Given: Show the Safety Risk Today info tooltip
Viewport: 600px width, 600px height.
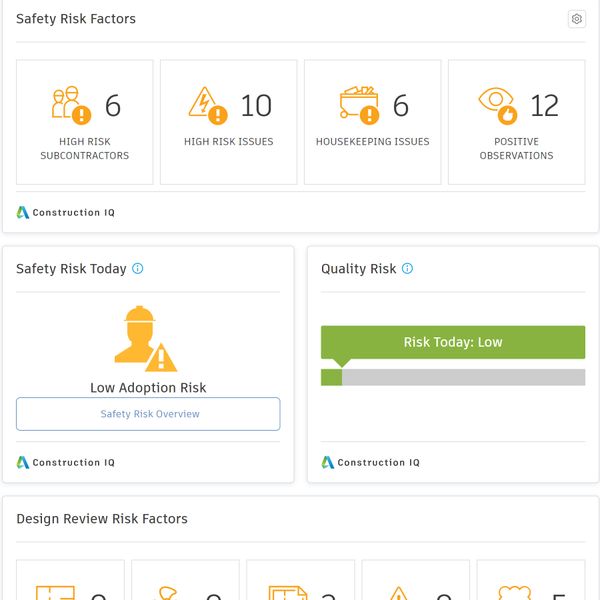Looking at the screenshot, I should tap(138, 269).
